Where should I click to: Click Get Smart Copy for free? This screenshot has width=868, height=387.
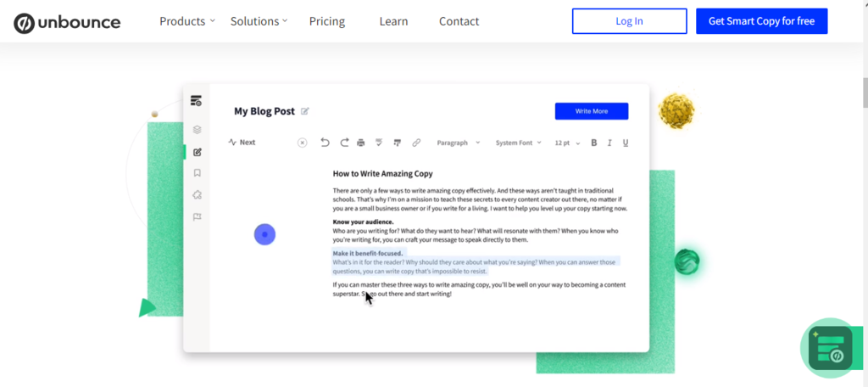pyautogui.click(x=761, y=21)
